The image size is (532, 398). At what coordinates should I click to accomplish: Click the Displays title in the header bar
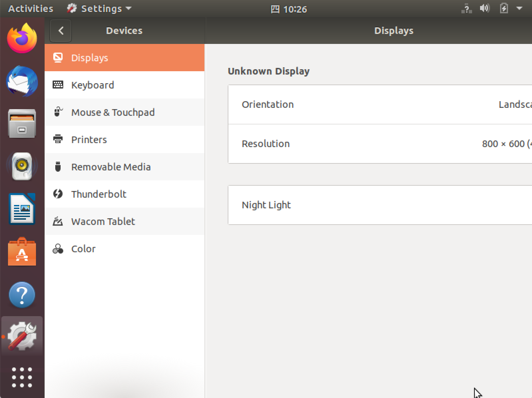tap(394, 31)
